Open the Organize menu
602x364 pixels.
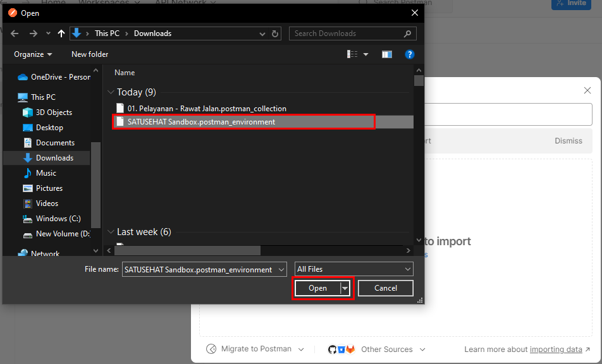pos(33,54)
